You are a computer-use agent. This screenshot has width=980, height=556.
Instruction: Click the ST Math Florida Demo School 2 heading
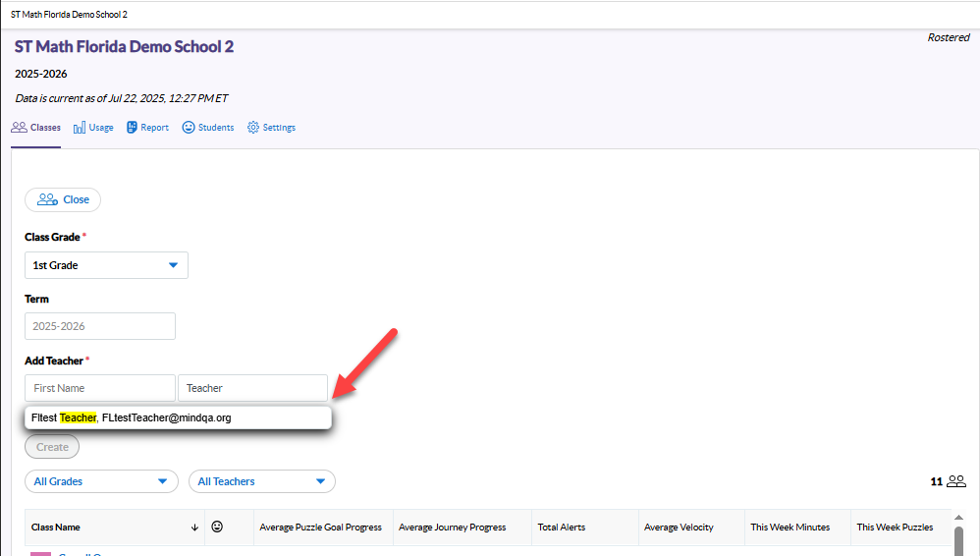[124, 47]
